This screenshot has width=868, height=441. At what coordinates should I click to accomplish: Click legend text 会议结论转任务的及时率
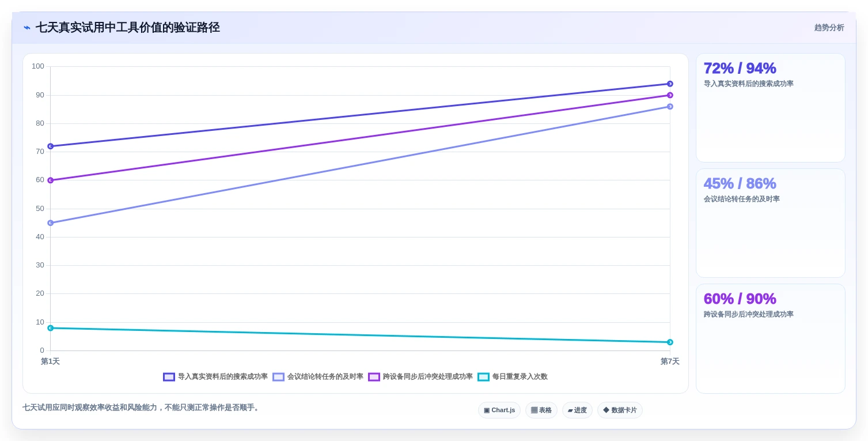coord(325,377)
